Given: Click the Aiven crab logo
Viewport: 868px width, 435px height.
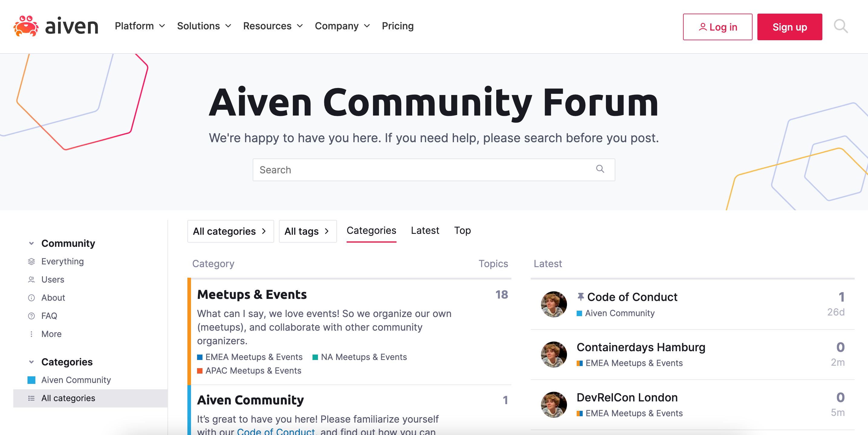Looking at the screenshot, I should click(26, 26).
